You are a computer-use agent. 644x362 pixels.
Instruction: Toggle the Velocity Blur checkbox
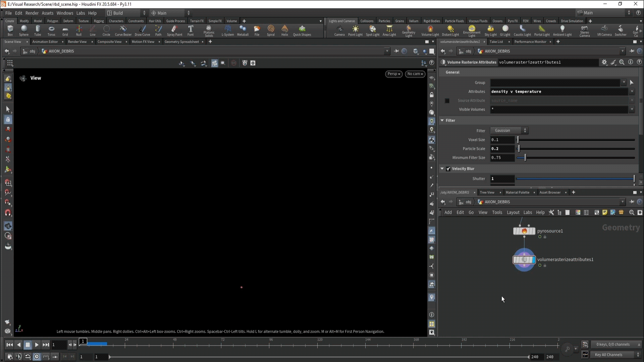click(448, 169)
